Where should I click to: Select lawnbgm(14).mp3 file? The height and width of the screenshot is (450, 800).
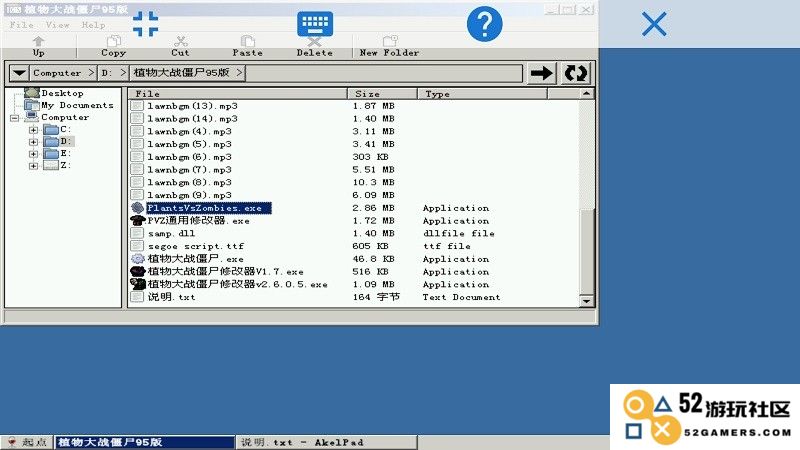[x=192, y=119]
